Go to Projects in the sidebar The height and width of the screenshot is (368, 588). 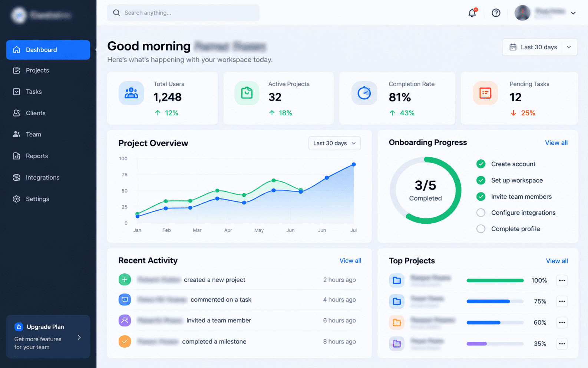(x=48, y=70)
